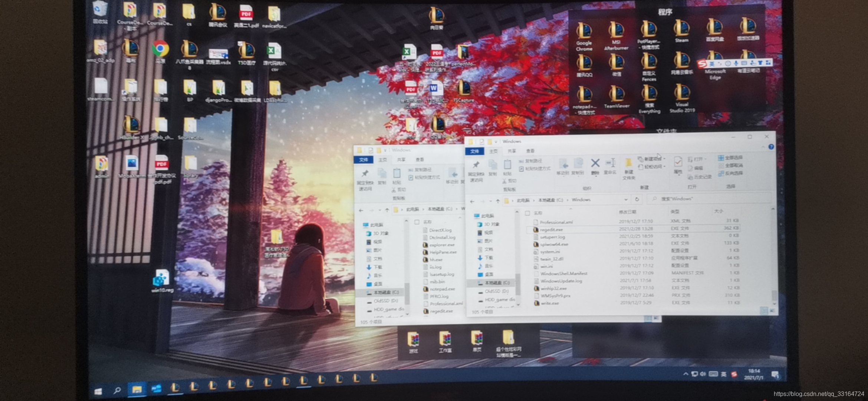Open the Open-with dropdown in front Explorer ribbon

point(697,159)
